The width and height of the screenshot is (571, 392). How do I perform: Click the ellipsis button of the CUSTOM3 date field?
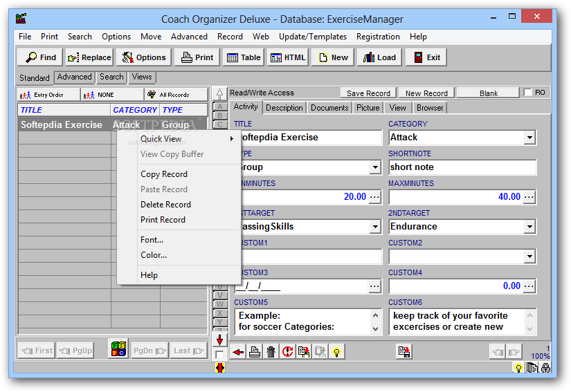tap(374, 286)
